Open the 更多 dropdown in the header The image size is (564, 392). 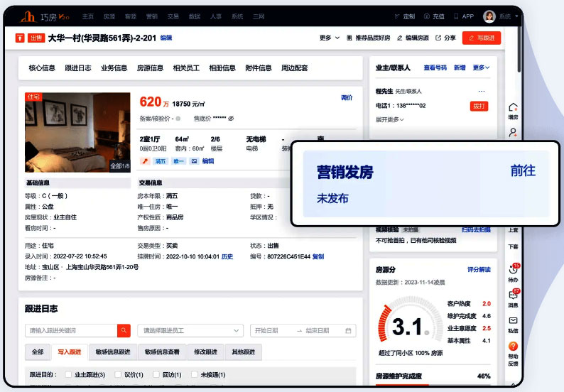click(329, 38)
